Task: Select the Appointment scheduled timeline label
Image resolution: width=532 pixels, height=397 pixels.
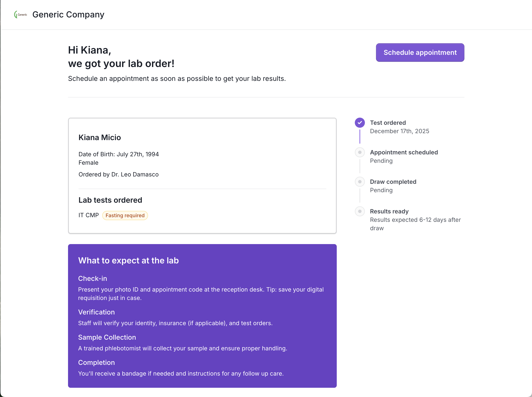Action: pyautogui.click(x=404, y=152)
